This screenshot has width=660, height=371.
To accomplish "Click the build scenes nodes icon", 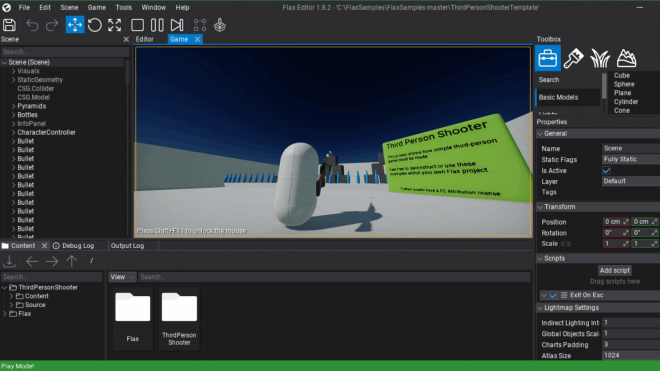I will 200,25.
